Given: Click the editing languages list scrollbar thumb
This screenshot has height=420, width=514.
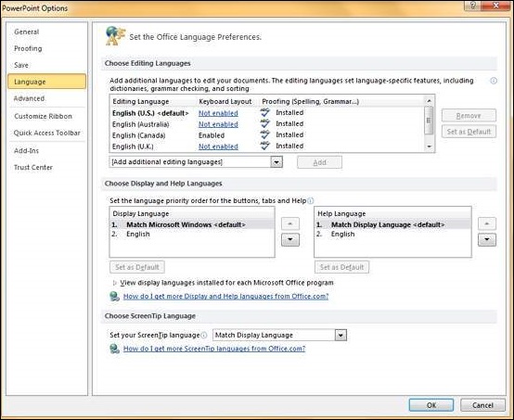Looking at the screenshot, I should tap(429, 121).
